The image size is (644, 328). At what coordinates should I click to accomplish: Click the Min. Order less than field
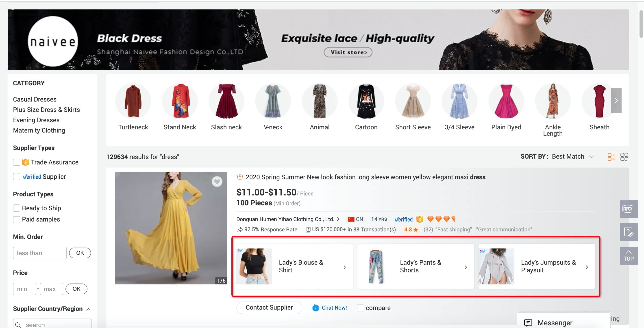click(x=40, y=253)
